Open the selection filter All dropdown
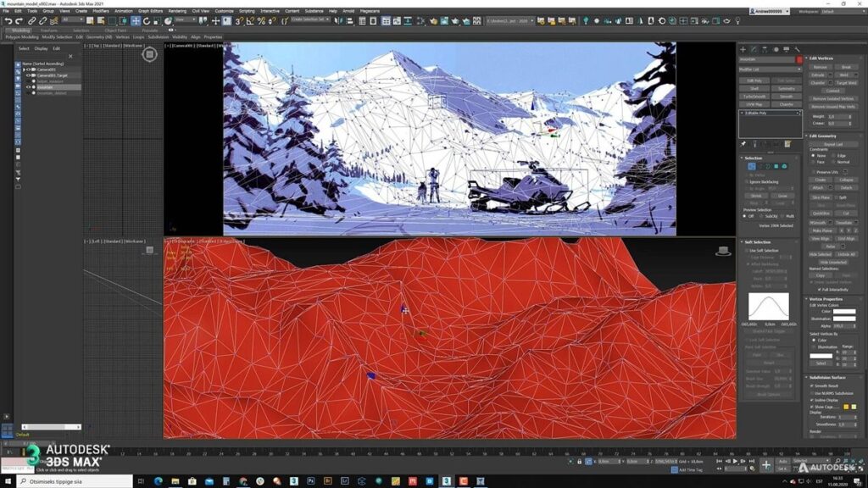The height and width of the screenshot is (488, 868). tap(73, 20)
